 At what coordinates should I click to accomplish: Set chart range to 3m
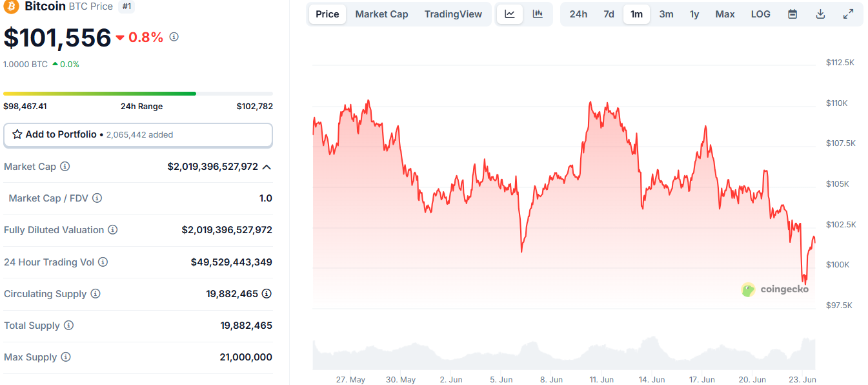click(x=666, y=14)
